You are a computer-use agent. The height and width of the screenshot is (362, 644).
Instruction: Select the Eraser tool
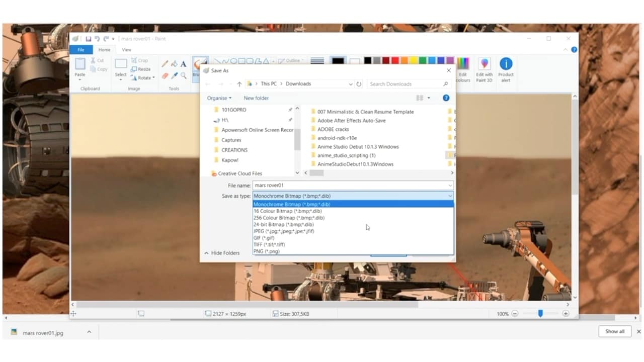tap(165, 75)
